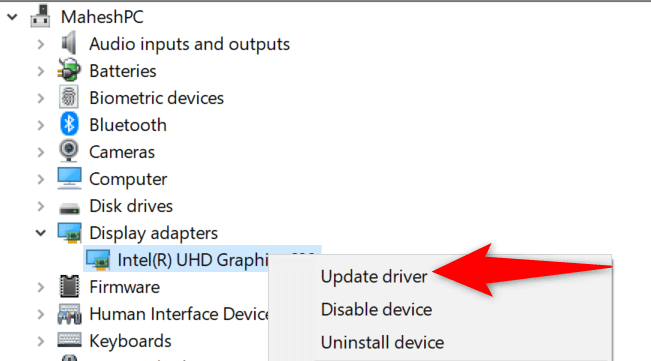Select the Disk drives label
The image size is (651, 361).
(x=131, y=206)
